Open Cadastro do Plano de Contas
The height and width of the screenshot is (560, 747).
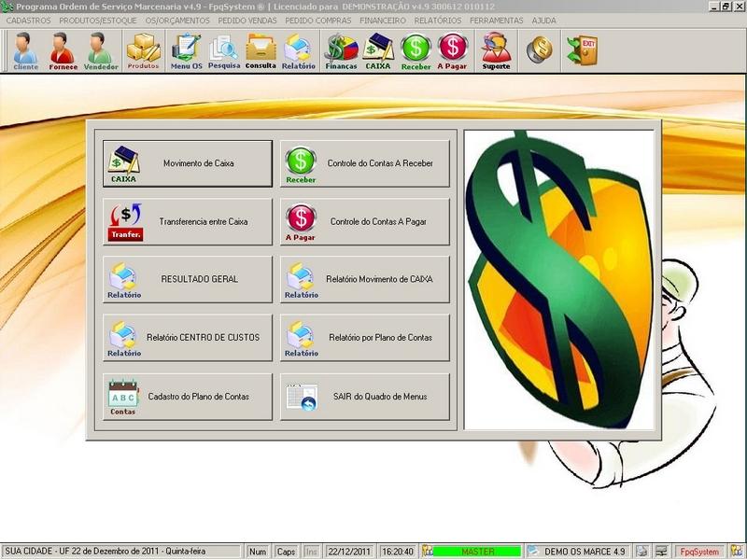(x=188, y=396)
